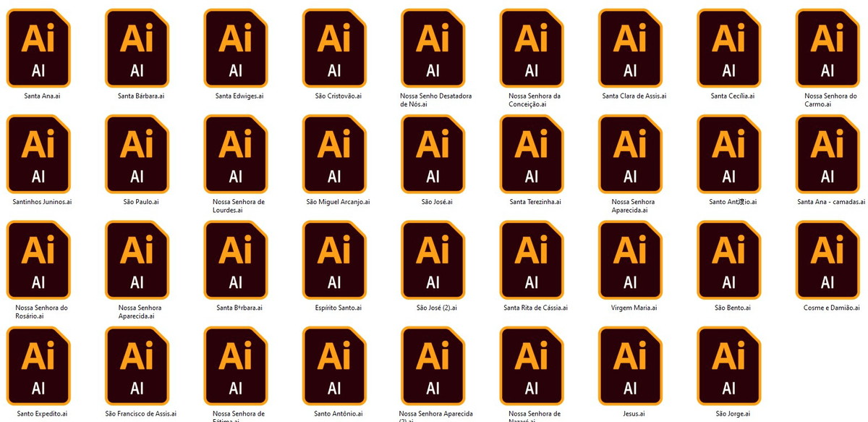Click the Virgem Maria.ai file icon
868x422 pixels.
pos(630,260)
